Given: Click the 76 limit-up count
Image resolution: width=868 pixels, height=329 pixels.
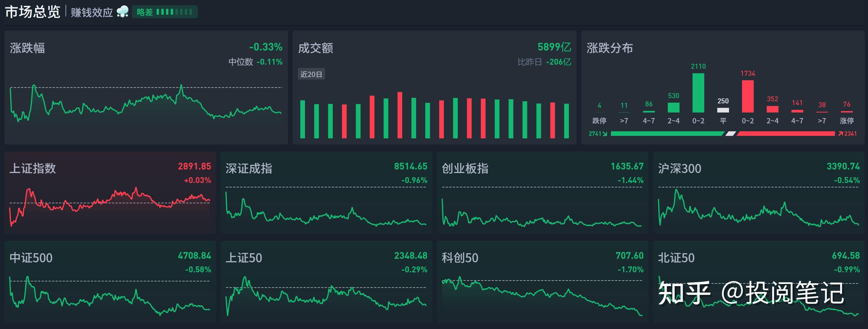Looking at the screenshot, I should (847, 104).
